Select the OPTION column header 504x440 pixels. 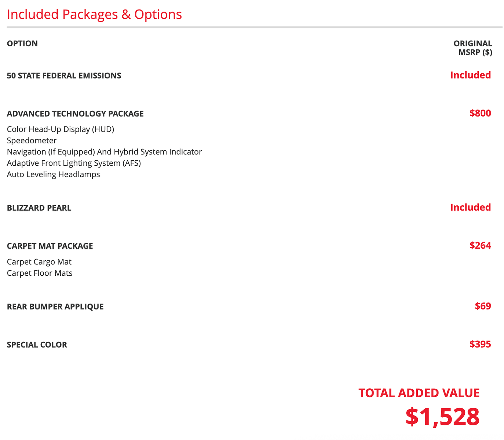point(22,44)
